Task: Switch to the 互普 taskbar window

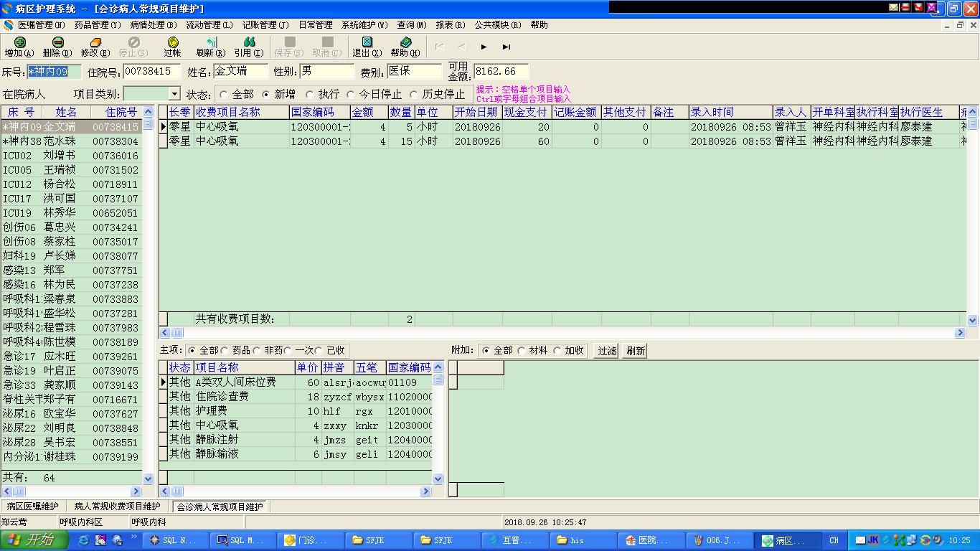Action: 514,540
